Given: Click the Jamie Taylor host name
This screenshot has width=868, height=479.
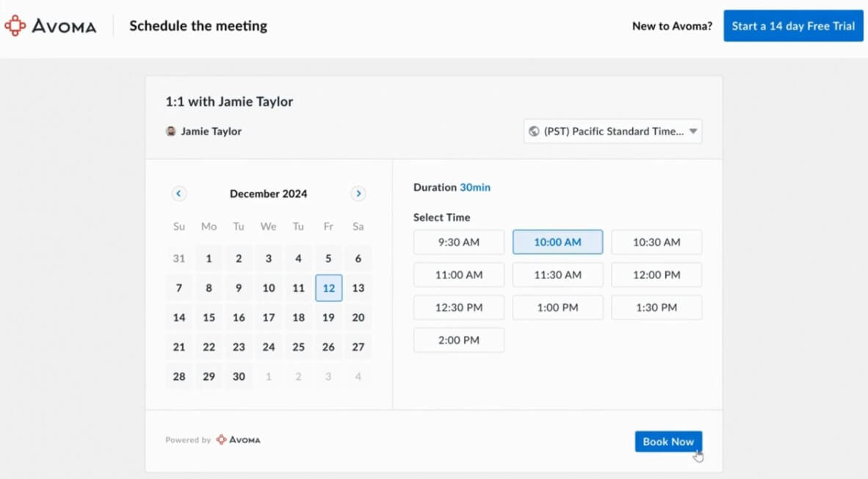Looking at the screenshot, I should [x=211, y=132].
